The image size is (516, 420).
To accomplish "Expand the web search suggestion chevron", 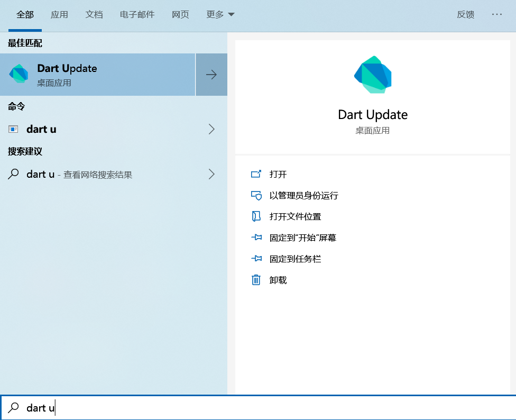I will 211,174.
